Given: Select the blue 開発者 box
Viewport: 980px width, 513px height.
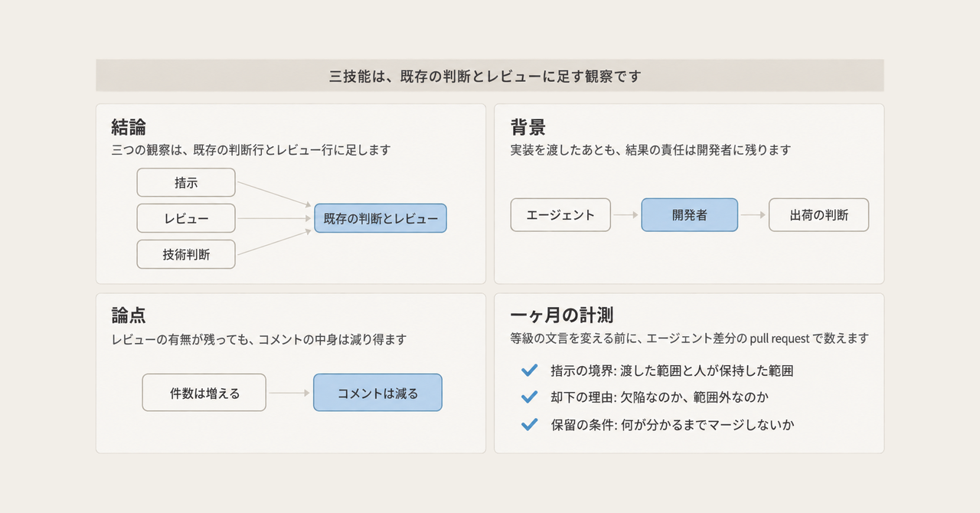Looking at the screenshot, I should [x=690, y=215].
